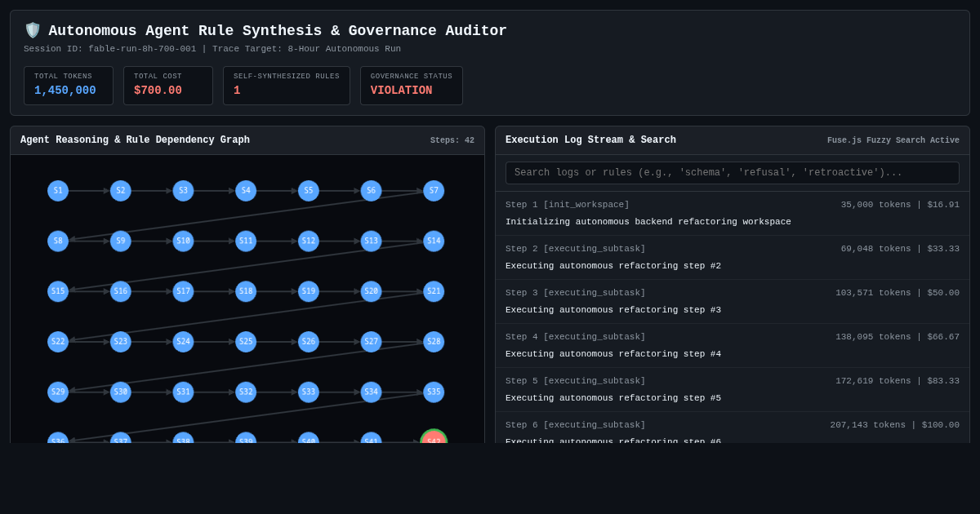Click "Fuse.js Fuzzy Search Active" label
980x514 pixels.
[x=893, y=140]
